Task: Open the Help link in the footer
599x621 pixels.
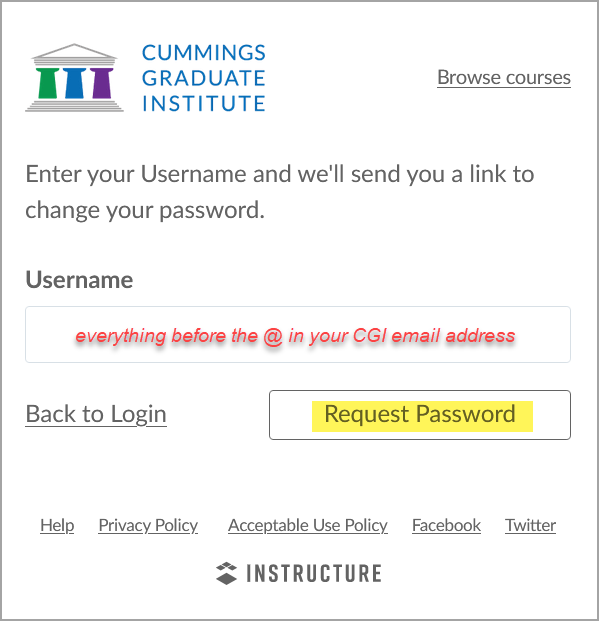Action: tap(57, 526)
